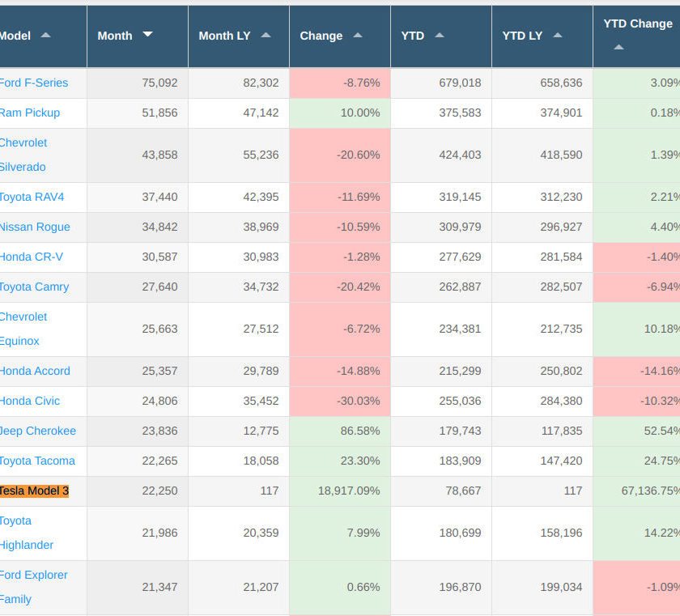Select Toyota RAV4 YTD value 319,145
Screen dimensions: 680x616
pos(460,197)
